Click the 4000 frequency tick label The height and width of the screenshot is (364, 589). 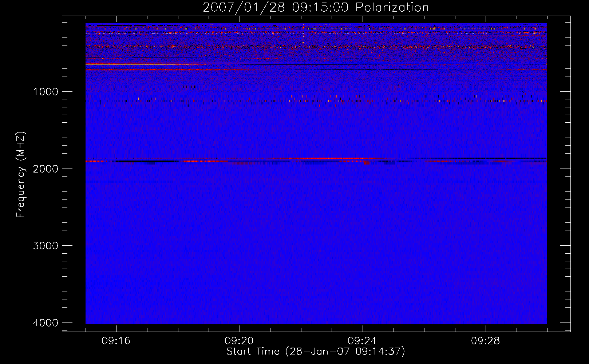point(46,323)
